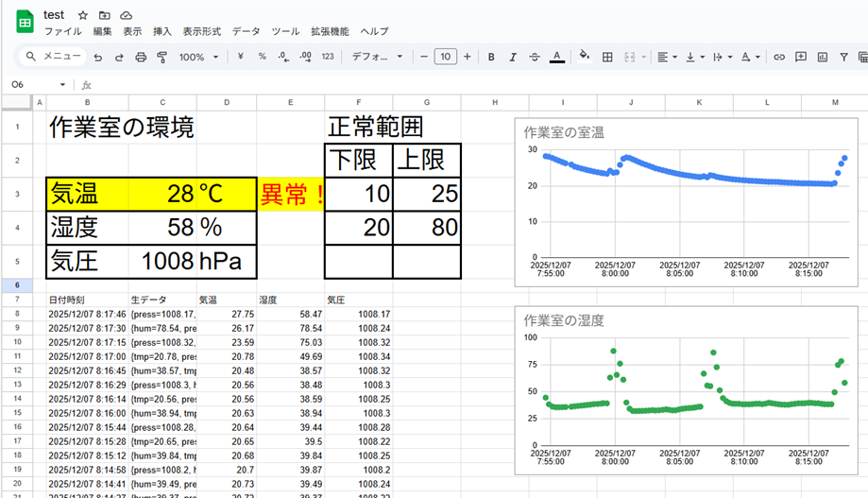This screenshot has height=498, width=868.
Task: Click the format as percent button
Action: [262, 57]
